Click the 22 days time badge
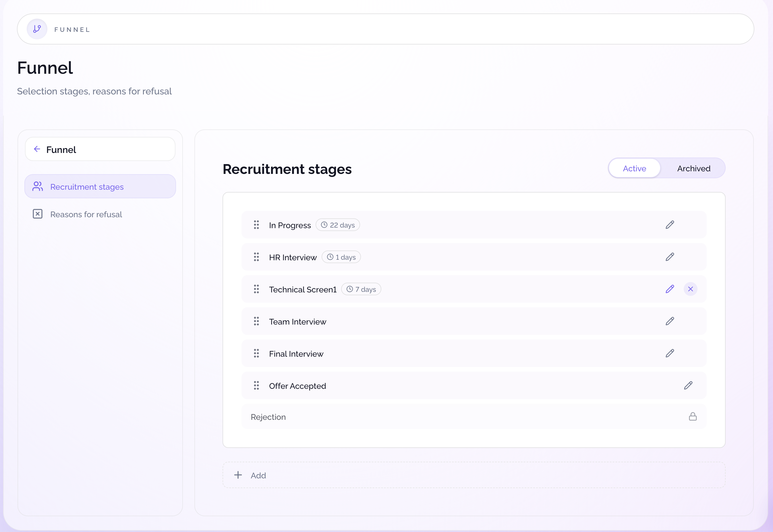The height and width of the screenshot is (532, 773). pos(337,225)
